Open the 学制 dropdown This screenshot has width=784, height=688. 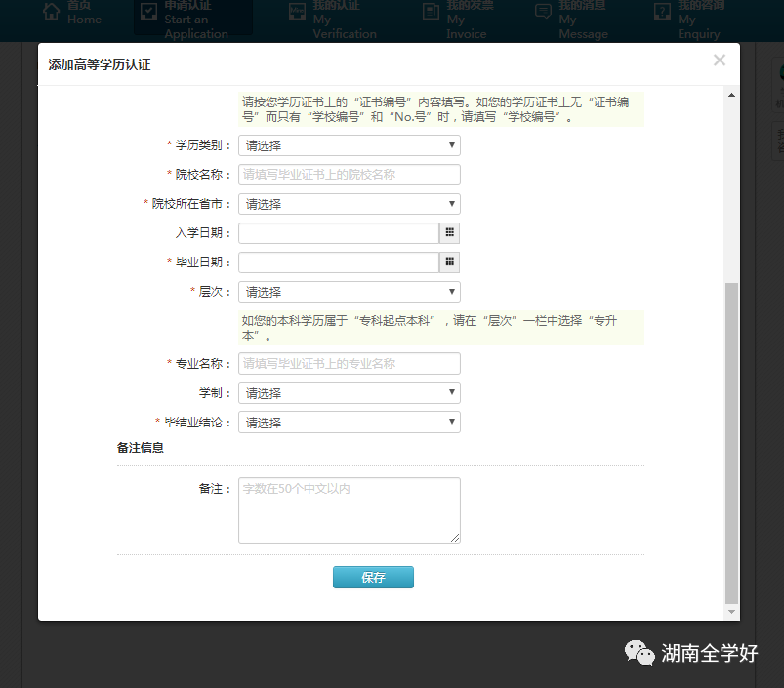(x=349, y=393)
